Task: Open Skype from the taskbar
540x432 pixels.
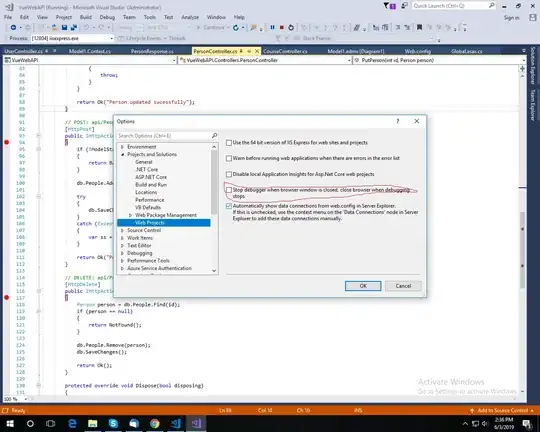Action: pyautogui.click(x=113, y=423)
